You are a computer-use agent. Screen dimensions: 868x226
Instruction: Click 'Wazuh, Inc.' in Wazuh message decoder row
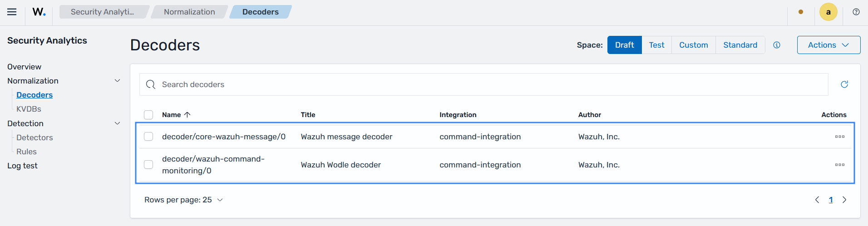pyautogui.click(x=599, y=137)
